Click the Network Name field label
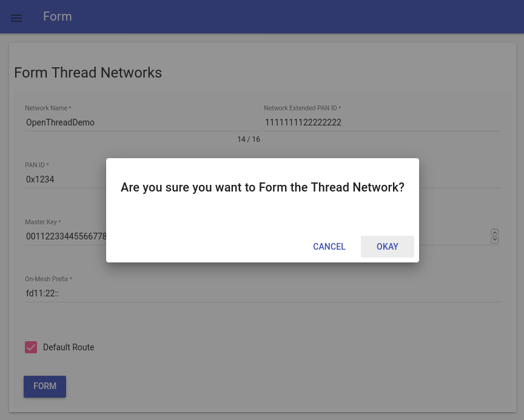The height and width of the screenshot is (420, 524). point(48,108)
